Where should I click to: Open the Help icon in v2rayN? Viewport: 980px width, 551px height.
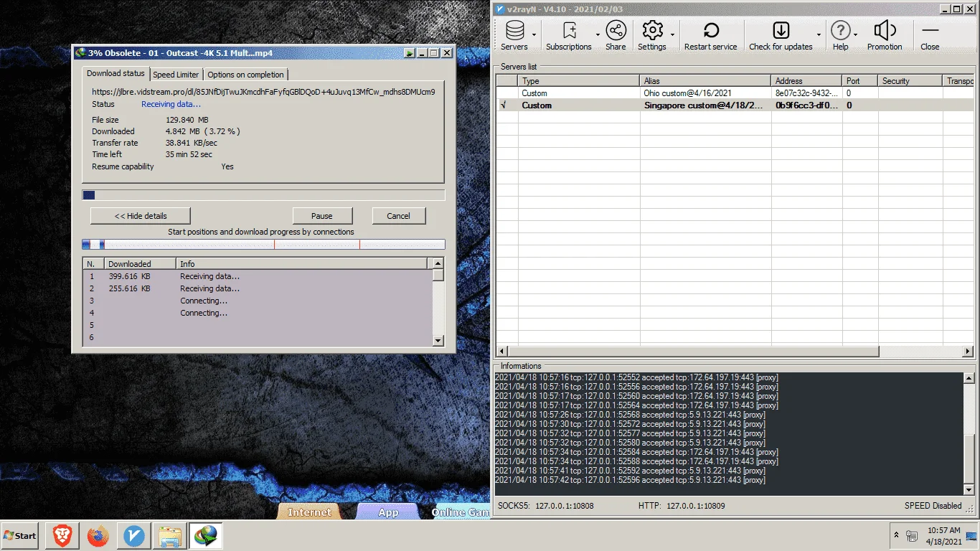click(841, 35)
